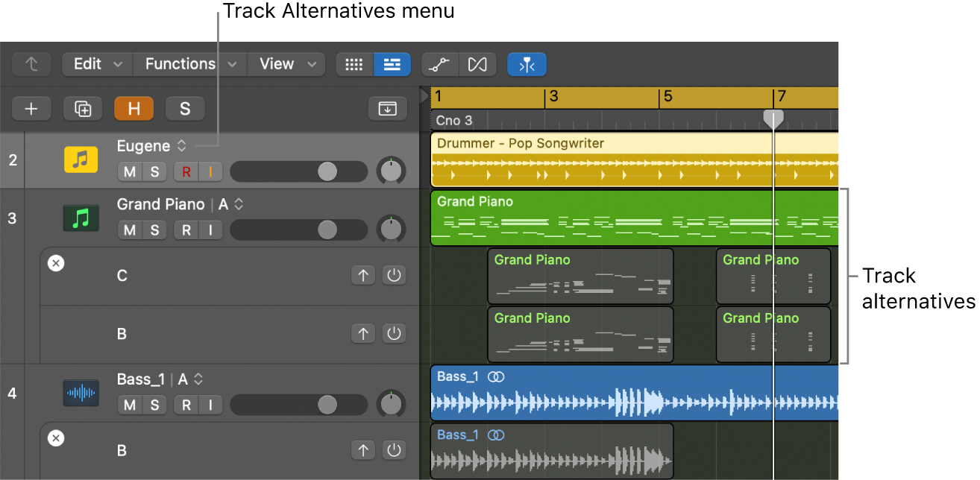Toggle the Flex (hourglass) button
The height and width of the screenshot is (480, 980).
click(x=477, y=64)
